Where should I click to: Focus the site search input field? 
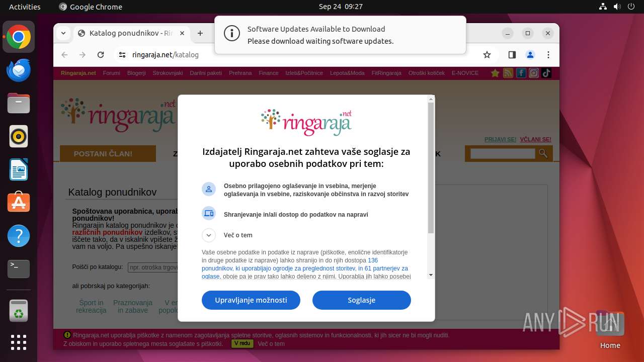click(x=503, y=154)
